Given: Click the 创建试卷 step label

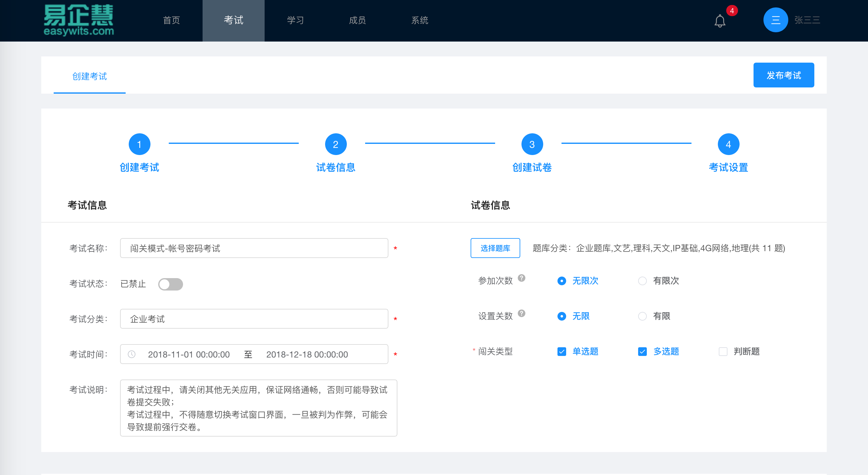Looking at the screenshot, I should 532,167.
